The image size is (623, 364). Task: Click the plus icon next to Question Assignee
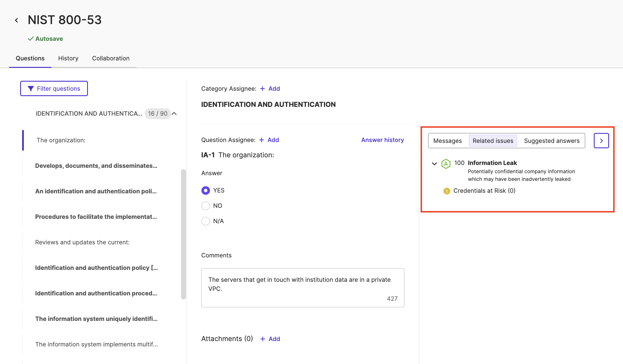262,140
